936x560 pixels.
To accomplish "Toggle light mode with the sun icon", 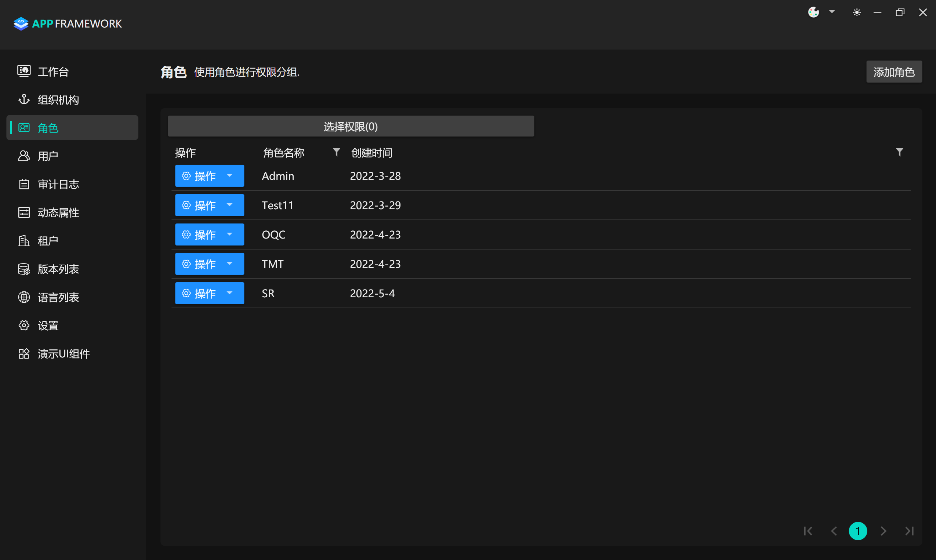I will pyautogui.click(x=857, y=12).
